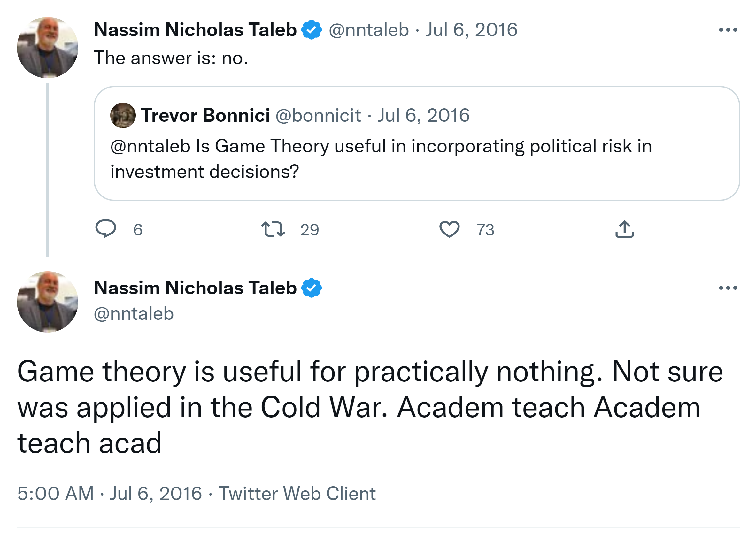The width and height of the screenshot is (756, 538).
Task: Like the tweet with the heart icon
Action: click(x=449, y=229)
